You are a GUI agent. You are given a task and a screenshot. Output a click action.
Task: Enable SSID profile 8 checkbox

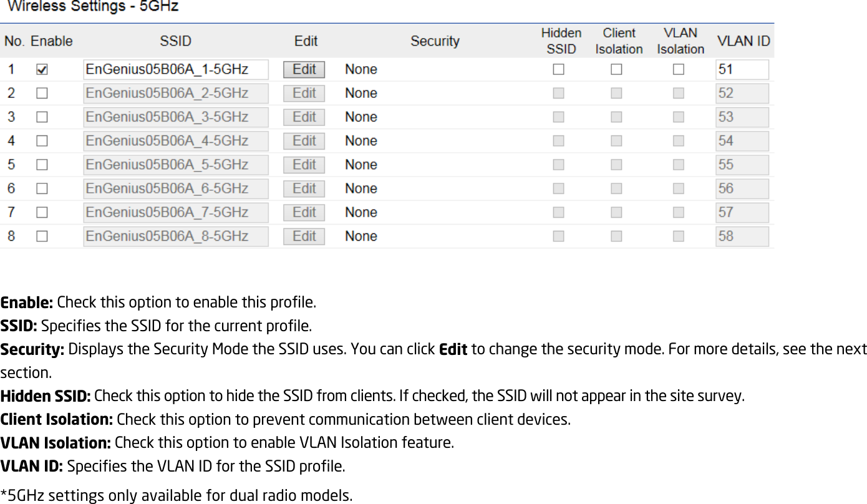click(x=42, y=236)
